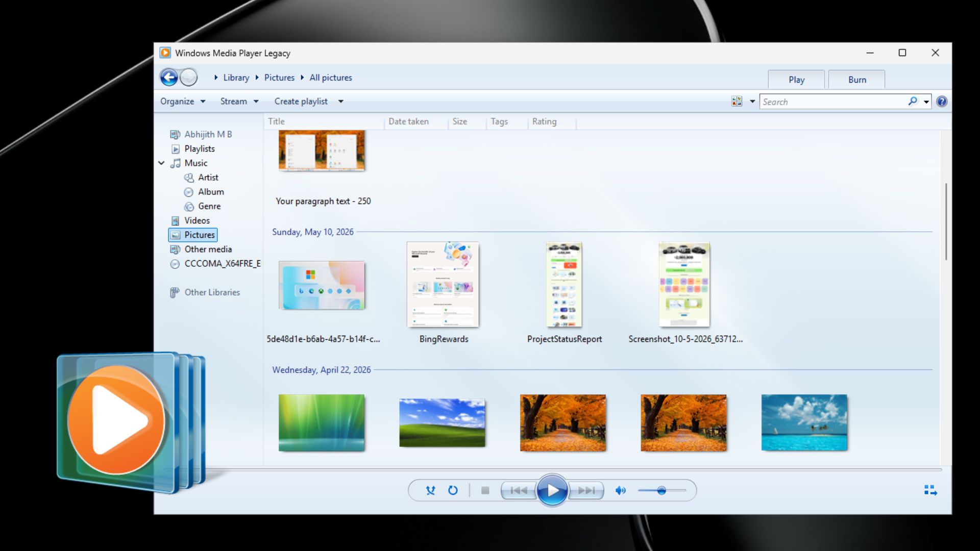Select the Windows XP Bliss hill thumbnail

pyautogui.click(x=442, y=423)
